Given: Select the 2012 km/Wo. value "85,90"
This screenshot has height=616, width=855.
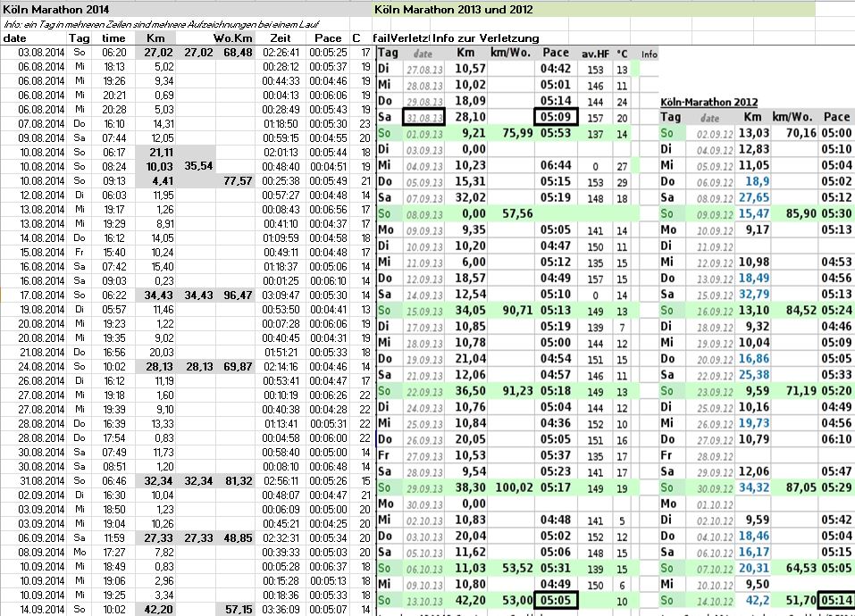Looking at the screenshot, I should pyautogui.click(x=801, y=213).
